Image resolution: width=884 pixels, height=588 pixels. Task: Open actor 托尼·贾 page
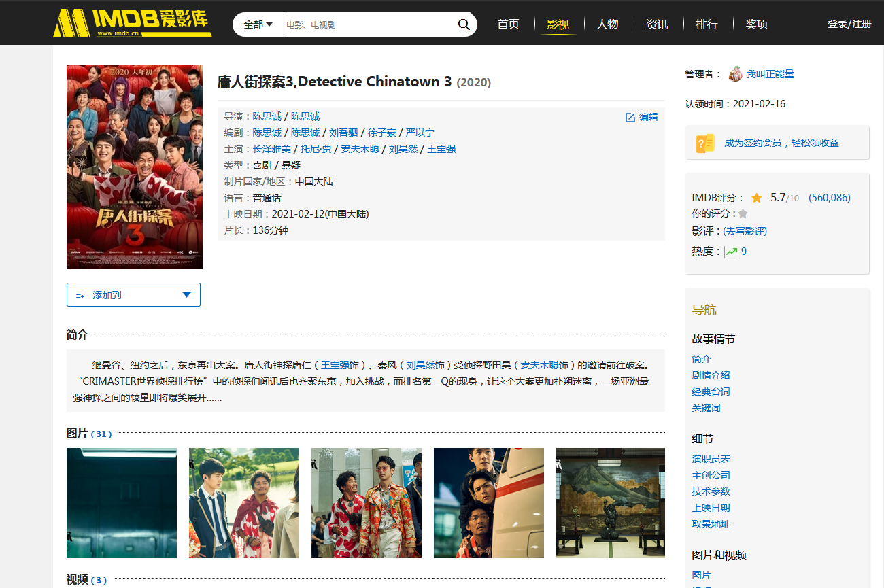tap(316, 149)
